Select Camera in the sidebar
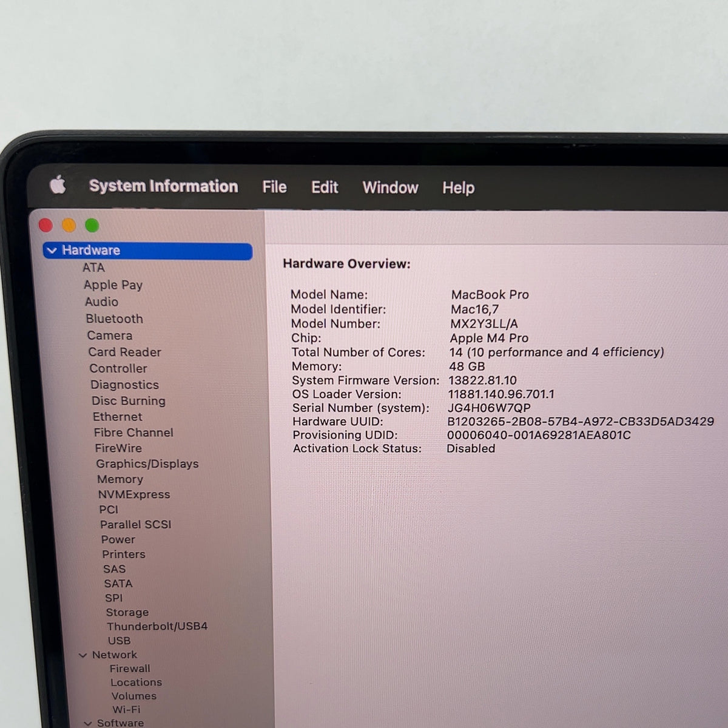The width and height of the screenshot is (728, 728). [x=109, y=335]
